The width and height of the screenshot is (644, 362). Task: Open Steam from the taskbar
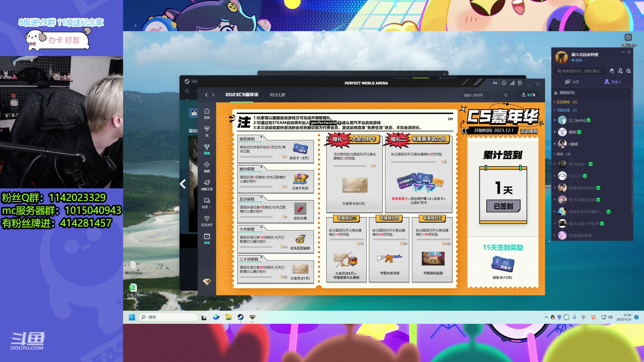pyautogui.click(x=240, y=317)
